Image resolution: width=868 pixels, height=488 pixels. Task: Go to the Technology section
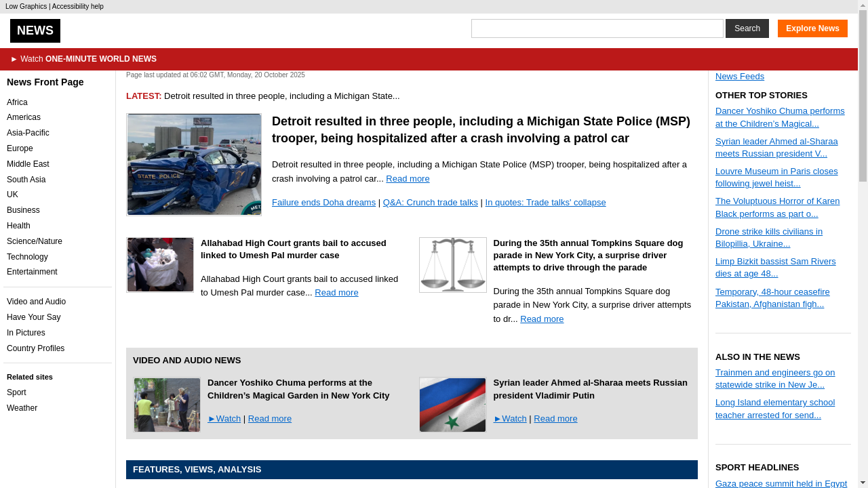(x=27, y=257)
